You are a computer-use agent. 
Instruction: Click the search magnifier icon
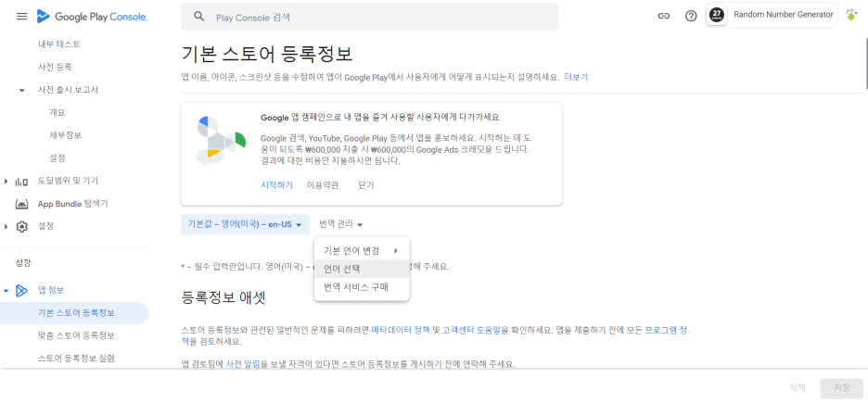pyautogui.click(x=199, y=17)
